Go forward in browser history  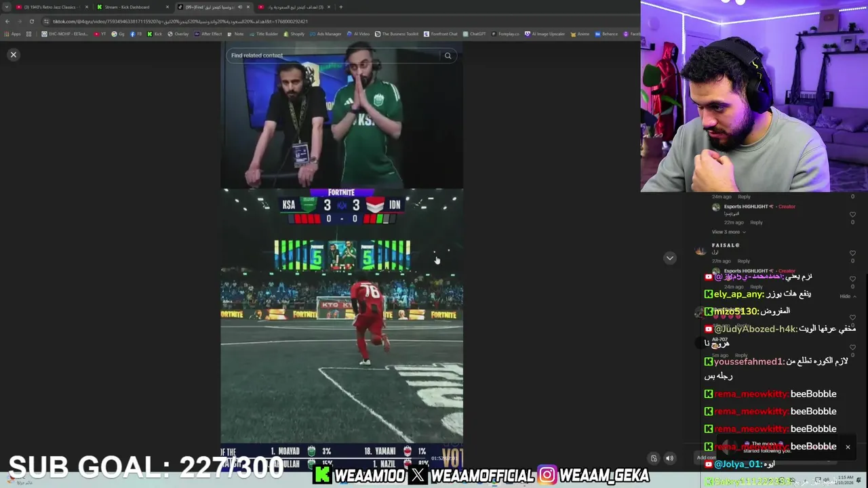point(19,21)
